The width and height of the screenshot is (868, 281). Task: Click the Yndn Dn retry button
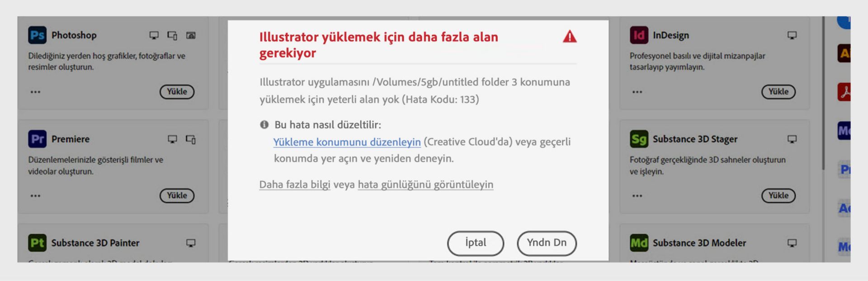tap(547, 243)
